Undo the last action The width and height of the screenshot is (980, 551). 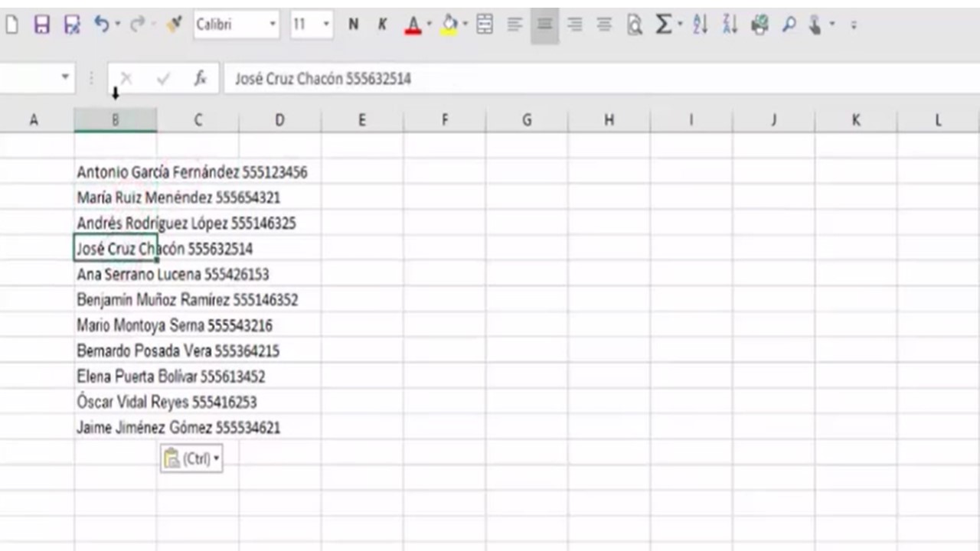point(102,24)
